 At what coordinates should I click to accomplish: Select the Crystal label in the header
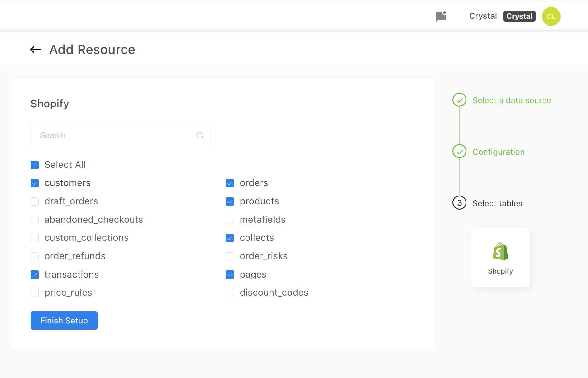(483, 16)
